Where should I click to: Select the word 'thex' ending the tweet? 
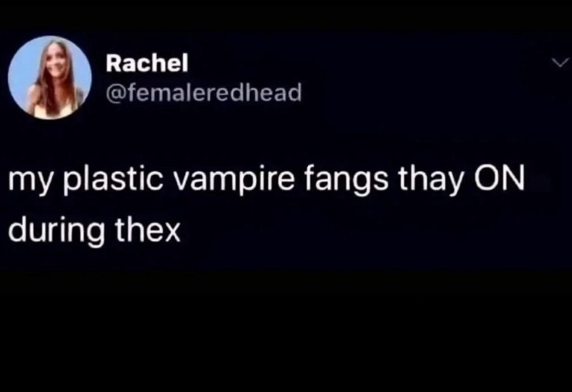point(148,230)
